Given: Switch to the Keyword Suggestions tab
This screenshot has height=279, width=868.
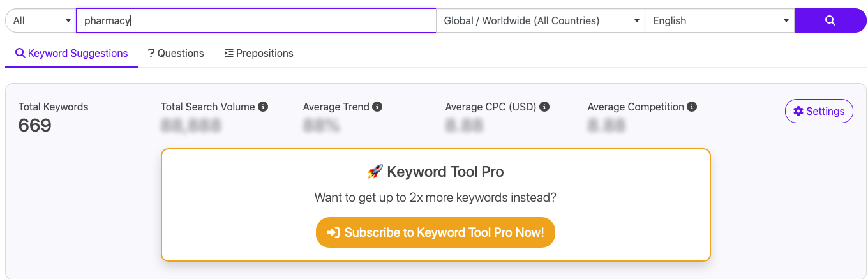Looking at the screenshot, I should [71, 53].
